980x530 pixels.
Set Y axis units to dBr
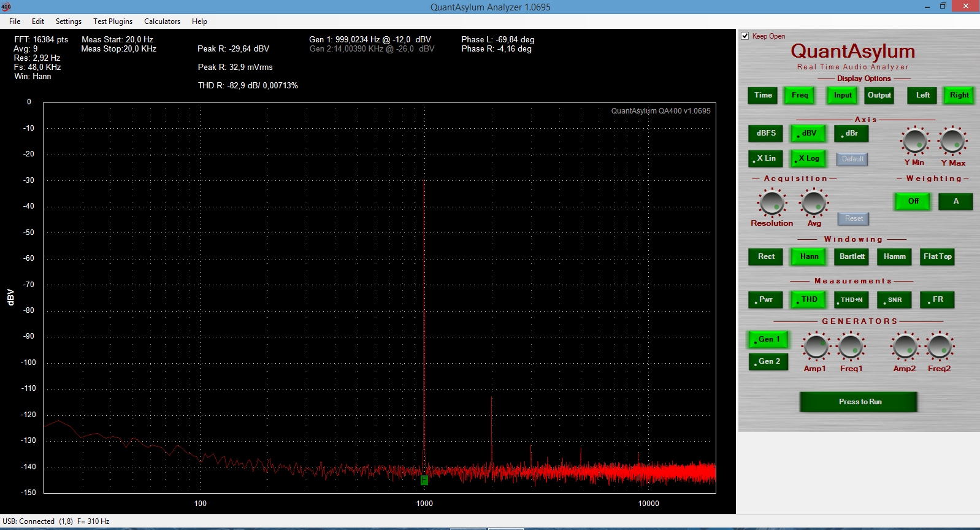pyautogui.click(x=851, y=133)
